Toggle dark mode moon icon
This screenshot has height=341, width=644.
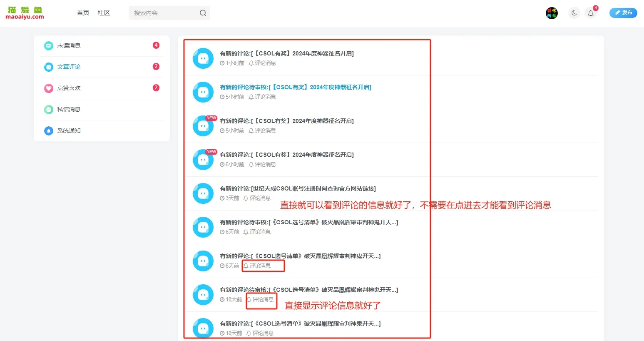(x=574, y=13)
